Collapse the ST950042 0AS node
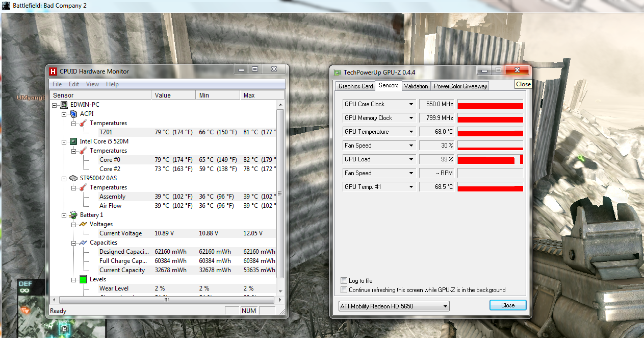This screenshot has height=338, width=644. click(64, 178)
